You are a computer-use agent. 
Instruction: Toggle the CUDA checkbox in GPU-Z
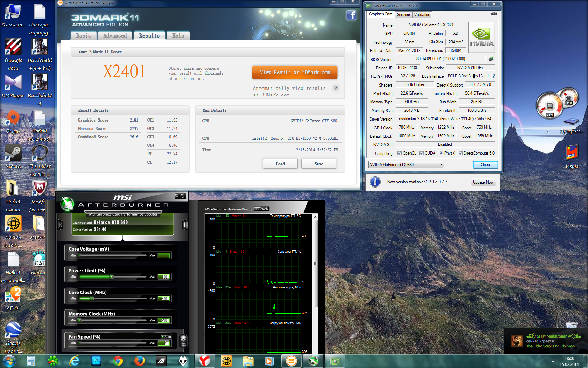pyautogui.click(x=421, y=153)
